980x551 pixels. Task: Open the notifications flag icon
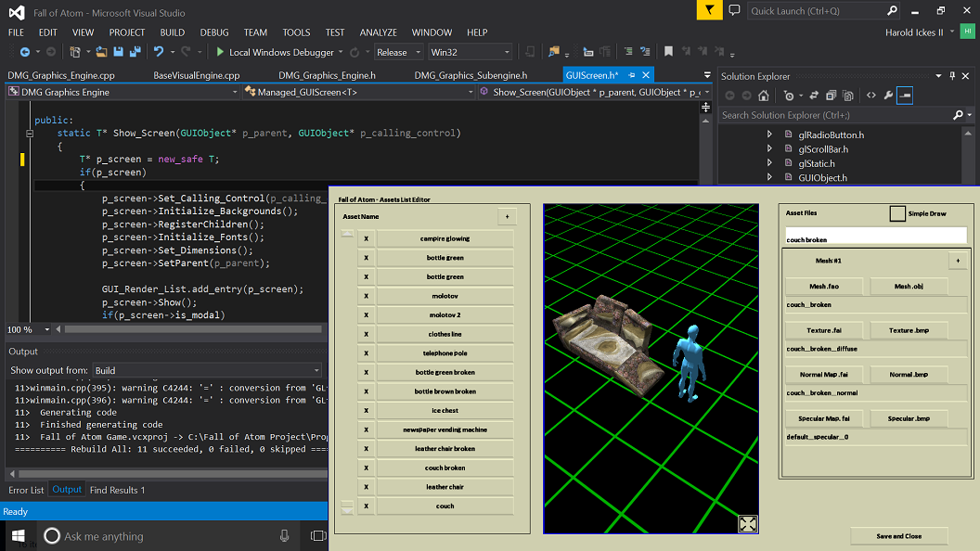pyautogui.click(x=709, y=10)
